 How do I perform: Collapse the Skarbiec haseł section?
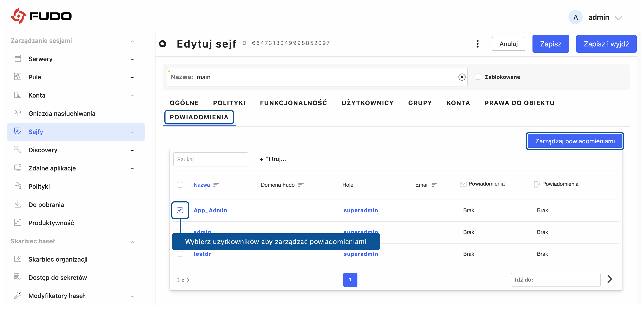pyautogui.click(x=132, y=242)
